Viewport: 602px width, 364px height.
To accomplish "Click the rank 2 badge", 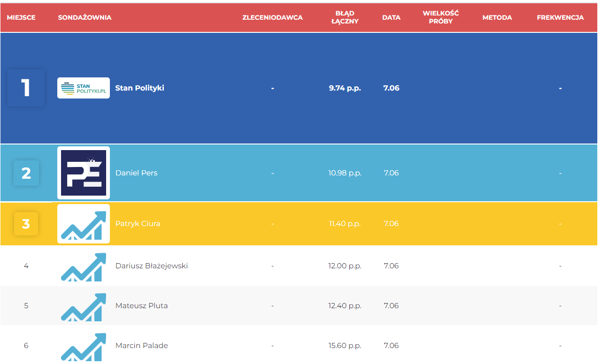I will pyautogui.click(x=26, y=173).
